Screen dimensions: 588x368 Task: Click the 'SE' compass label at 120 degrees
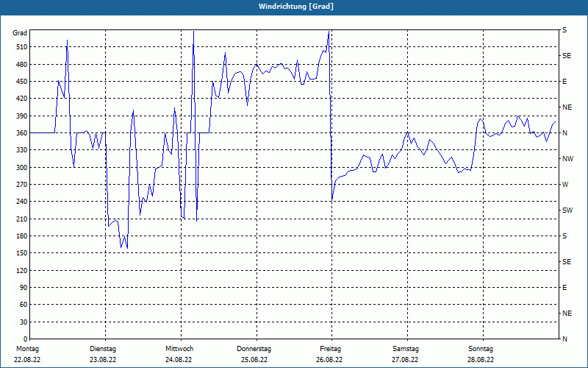[x=567, y=262]
